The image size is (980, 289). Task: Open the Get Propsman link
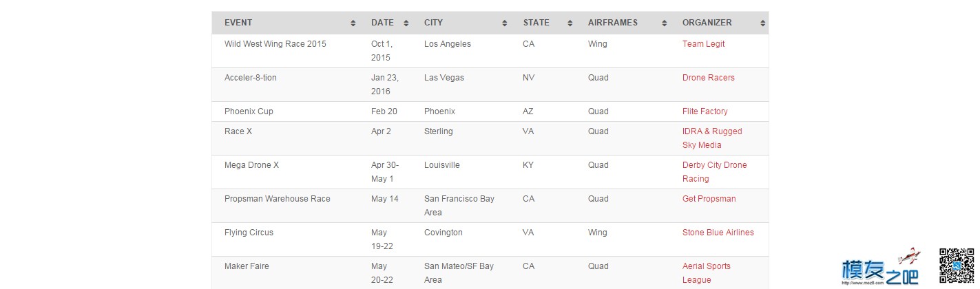pyautogui.click(x=709, y=199)
